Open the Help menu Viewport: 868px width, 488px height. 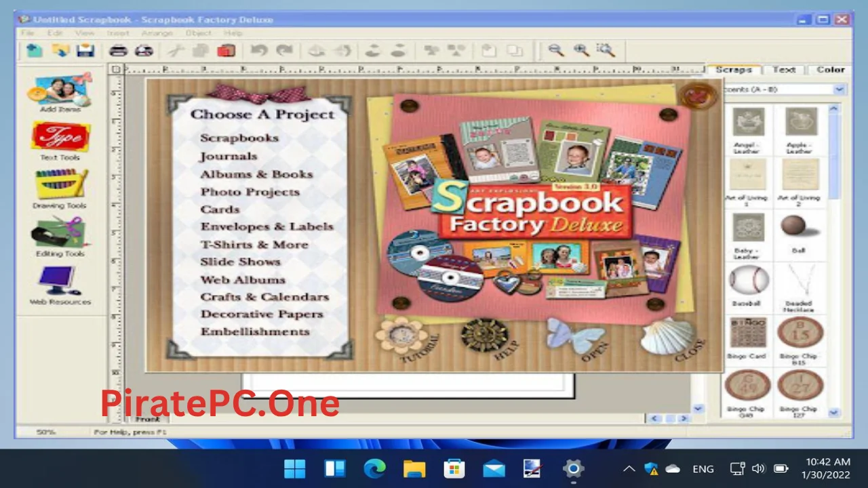[233, 33]
